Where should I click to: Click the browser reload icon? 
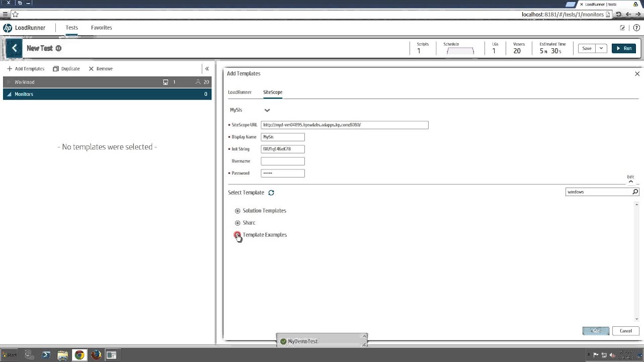coord(618,15)
